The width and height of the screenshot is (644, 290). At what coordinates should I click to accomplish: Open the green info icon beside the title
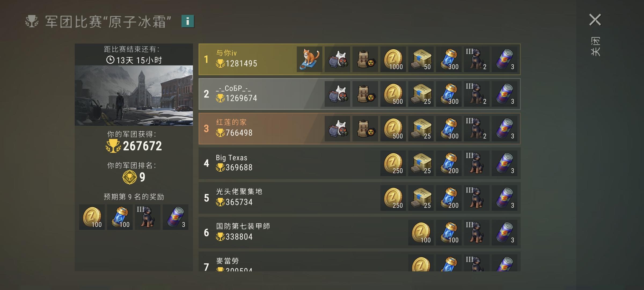pos(188,21)
